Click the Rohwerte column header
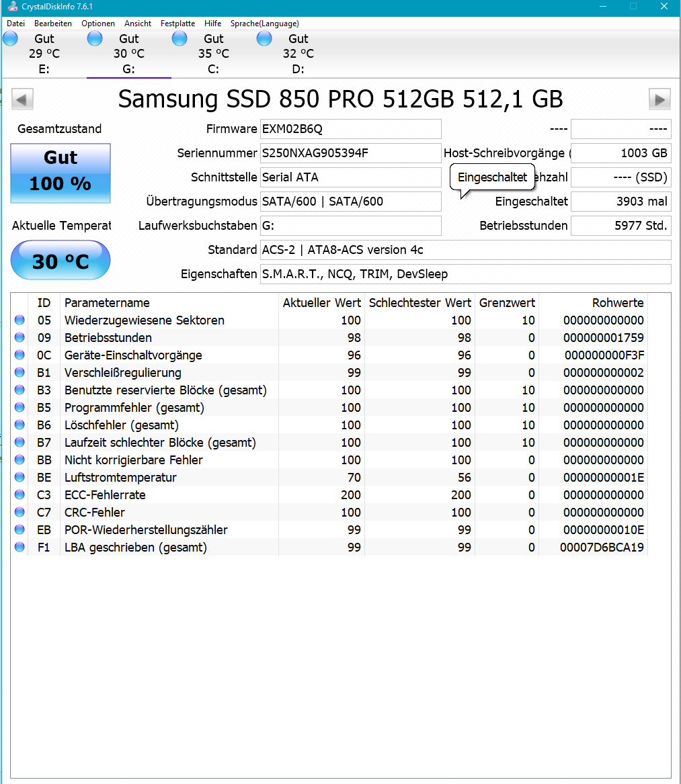681x784 pixels. click(593, 303)
